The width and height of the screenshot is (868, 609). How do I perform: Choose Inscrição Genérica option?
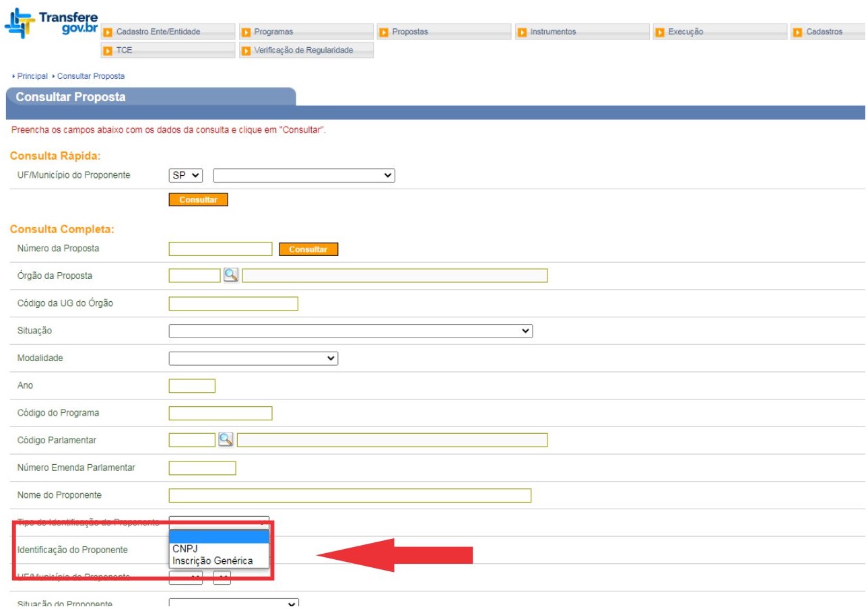pos(212,560)
